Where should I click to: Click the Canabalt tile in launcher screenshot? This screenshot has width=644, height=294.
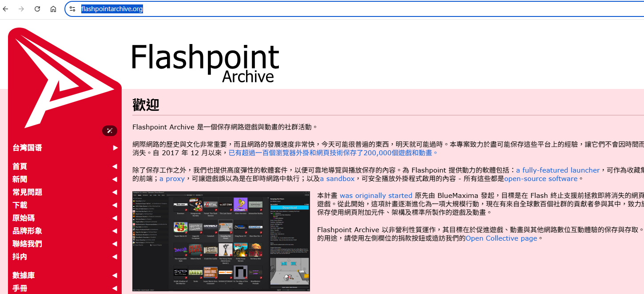pyautogui.click(x=211, y=227)
